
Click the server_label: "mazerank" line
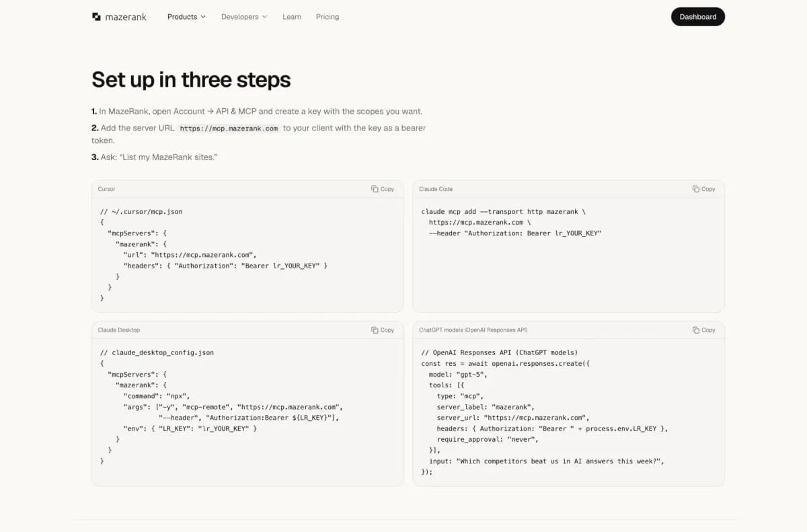click(486, 407)
